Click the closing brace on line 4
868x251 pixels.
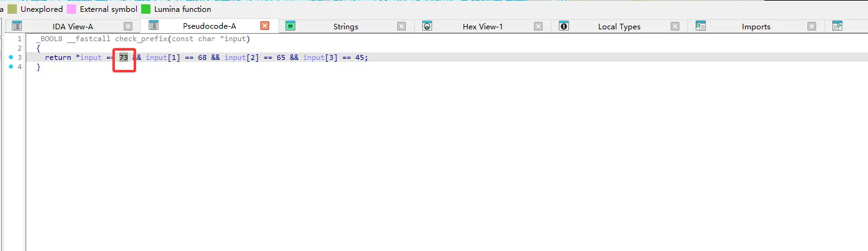point(38,67)
